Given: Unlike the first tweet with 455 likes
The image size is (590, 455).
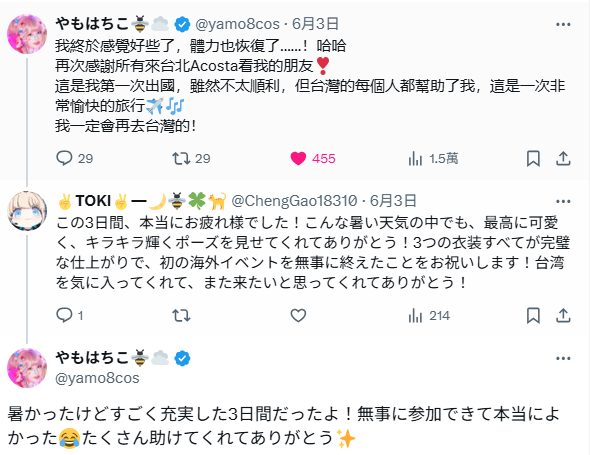Looking at the screenshot, I should pyautogui.click(x=313, y=158).
